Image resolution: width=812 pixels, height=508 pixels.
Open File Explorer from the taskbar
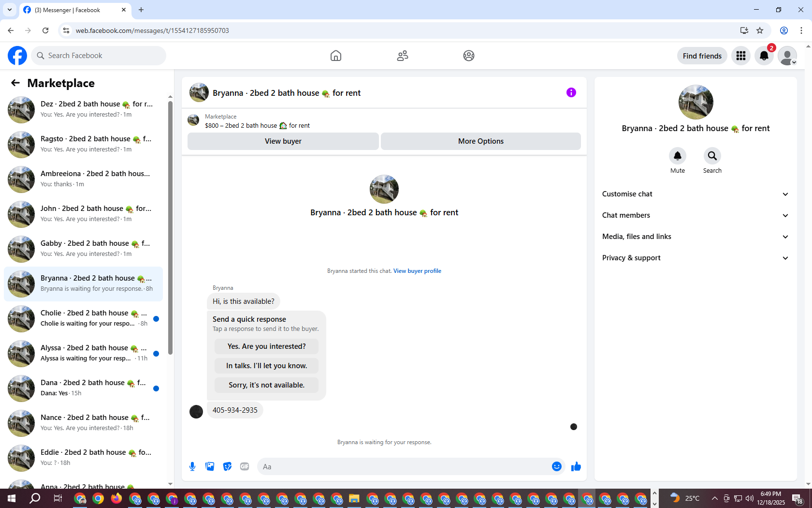354,498
